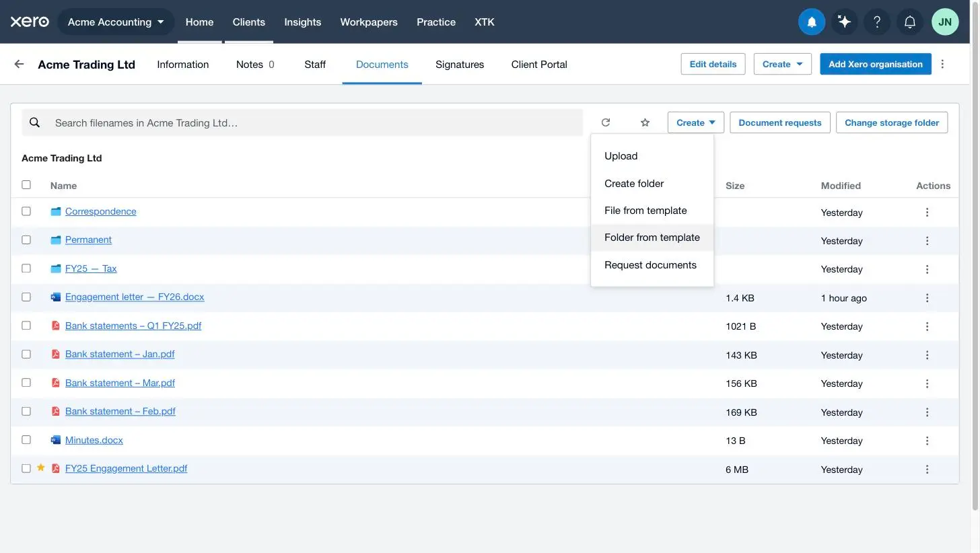Switch to the Client Portal tab
Viewport: 980px width, 553px height.
click(x=539, y=65)
